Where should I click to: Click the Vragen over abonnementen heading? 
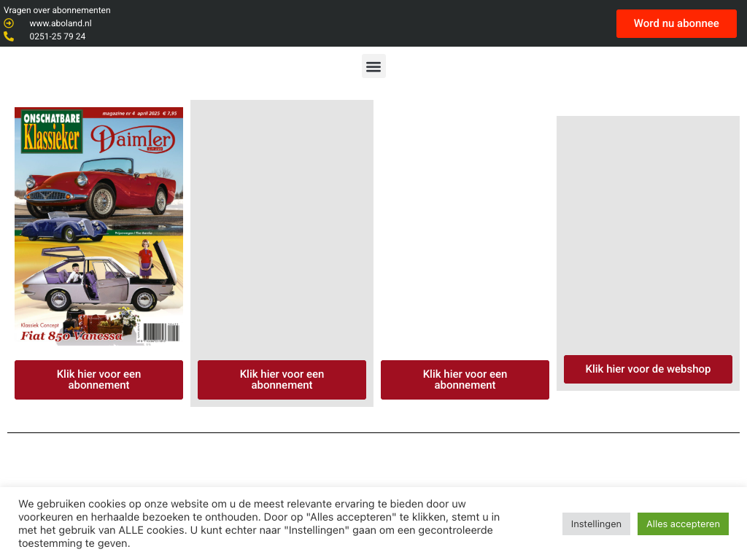(58, 10)
